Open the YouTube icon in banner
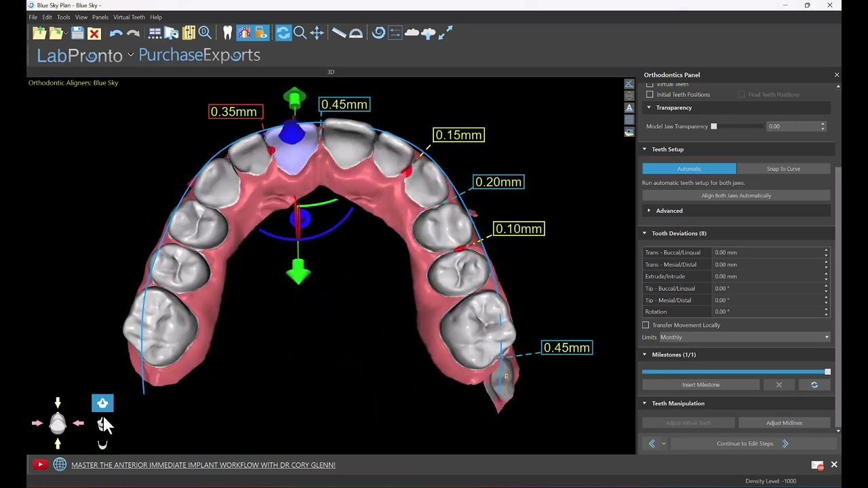The width and height of the screenshot is (868, 488). (x=40, y=465)
